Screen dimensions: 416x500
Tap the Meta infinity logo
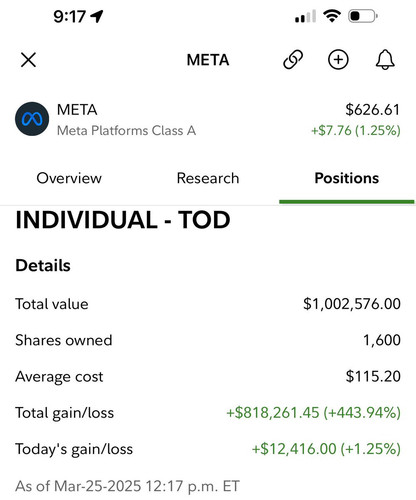point(32,119)
